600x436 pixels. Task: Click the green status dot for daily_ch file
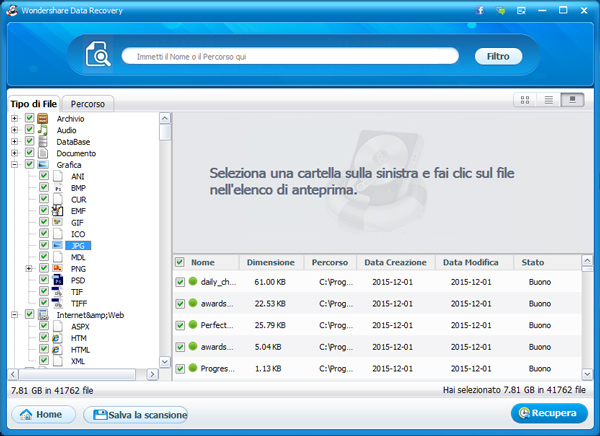coord(193,281)
